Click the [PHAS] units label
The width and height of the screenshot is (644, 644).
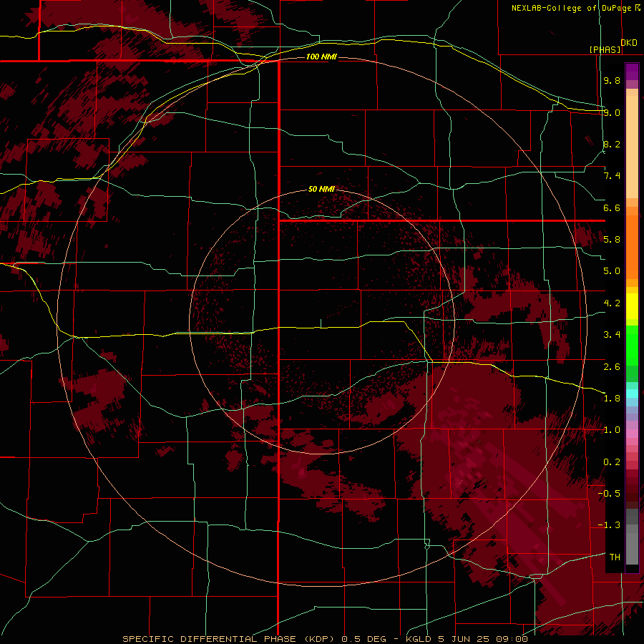605,49
